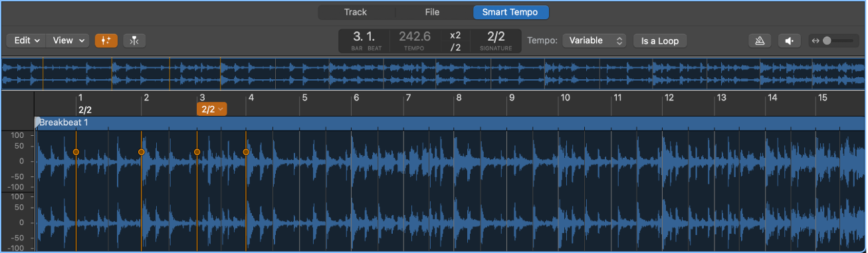Viewport: 868px width, 253px height.
Task: Open the Edit menu
Action: coord(27,41)
